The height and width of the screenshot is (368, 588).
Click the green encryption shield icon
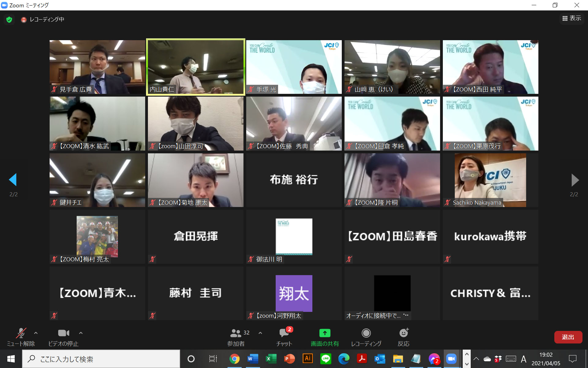(9, 20)
